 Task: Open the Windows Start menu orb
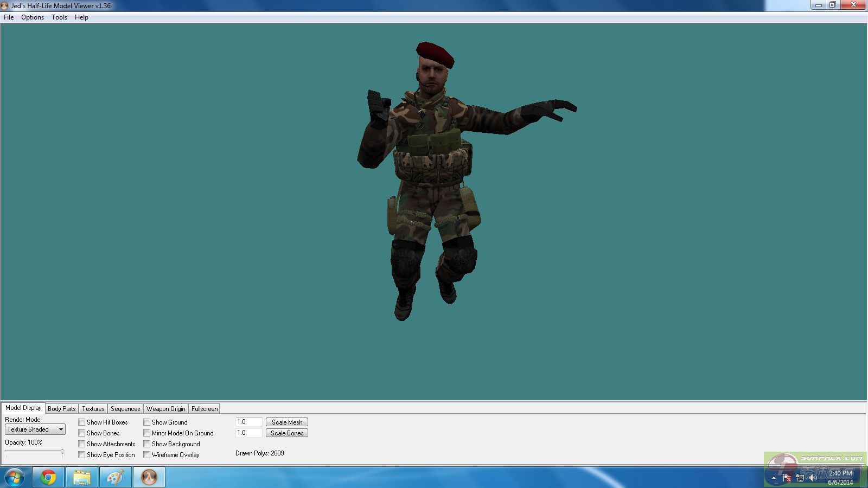15,478
